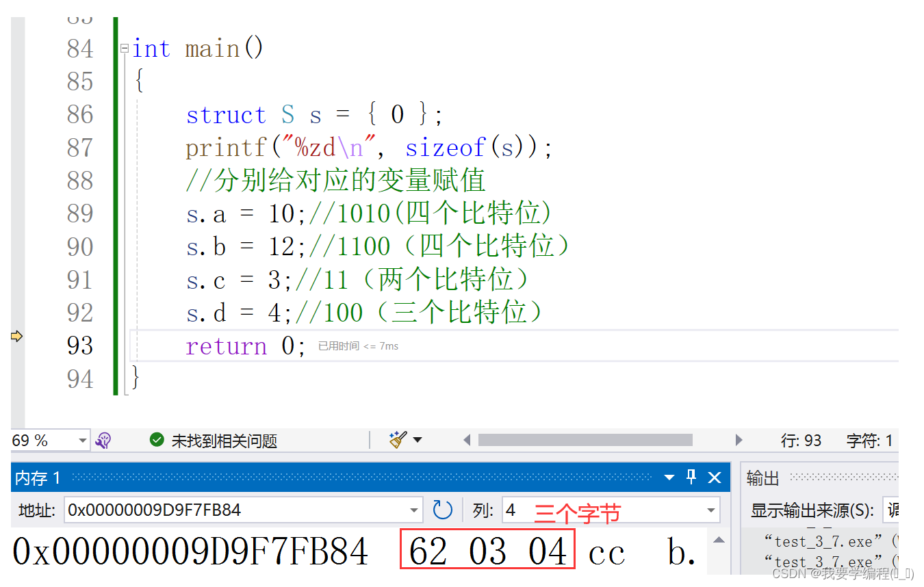Viewport: 924px width, 587px height.
Task: Click line number 92 in the gutter
Action: 80,313
